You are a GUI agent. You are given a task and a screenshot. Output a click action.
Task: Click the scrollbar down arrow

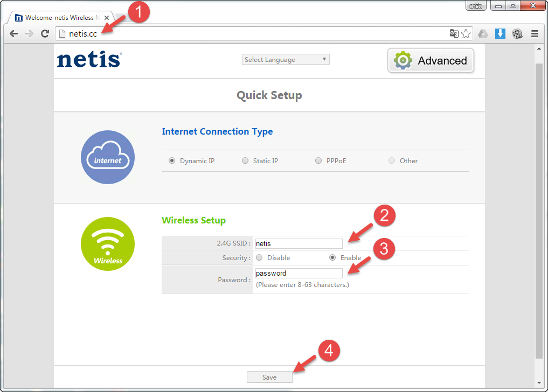point(539,383)
